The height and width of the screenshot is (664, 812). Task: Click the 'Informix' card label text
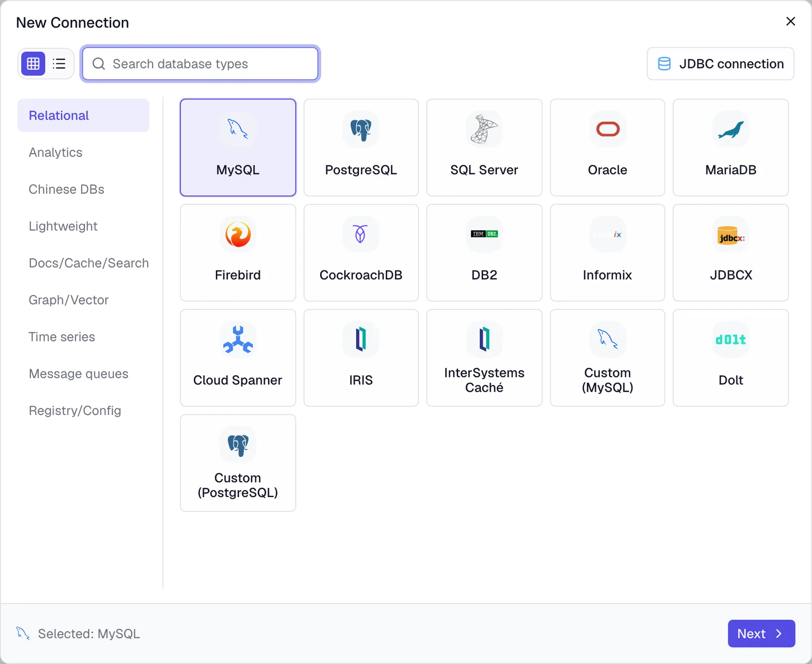[x=607, y=275]
